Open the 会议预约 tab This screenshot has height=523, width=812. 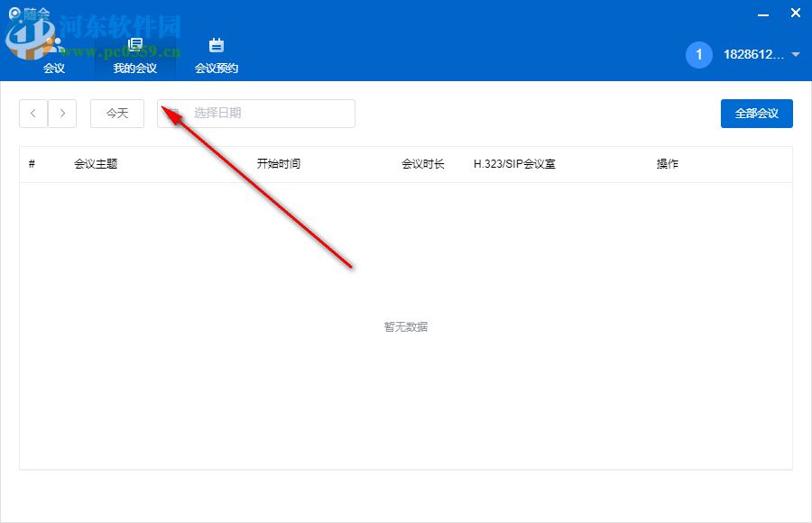[x=217, y=56]
